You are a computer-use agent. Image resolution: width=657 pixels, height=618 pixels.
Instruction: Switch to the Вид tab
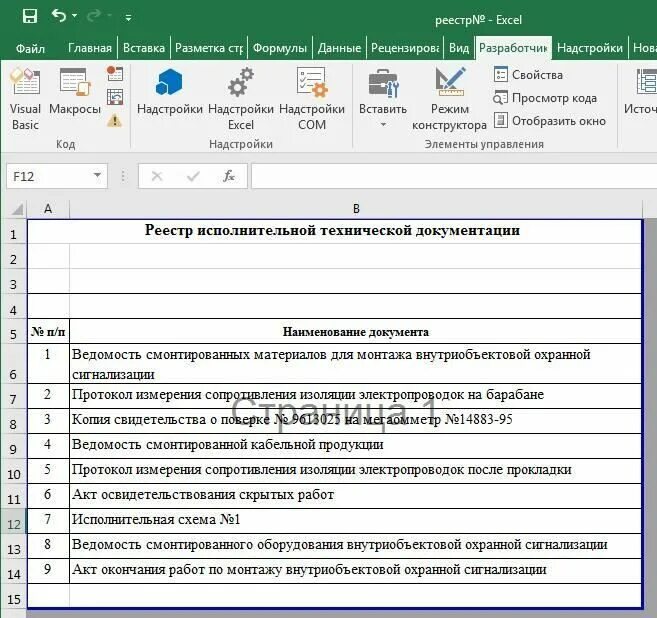pos(459,48)
